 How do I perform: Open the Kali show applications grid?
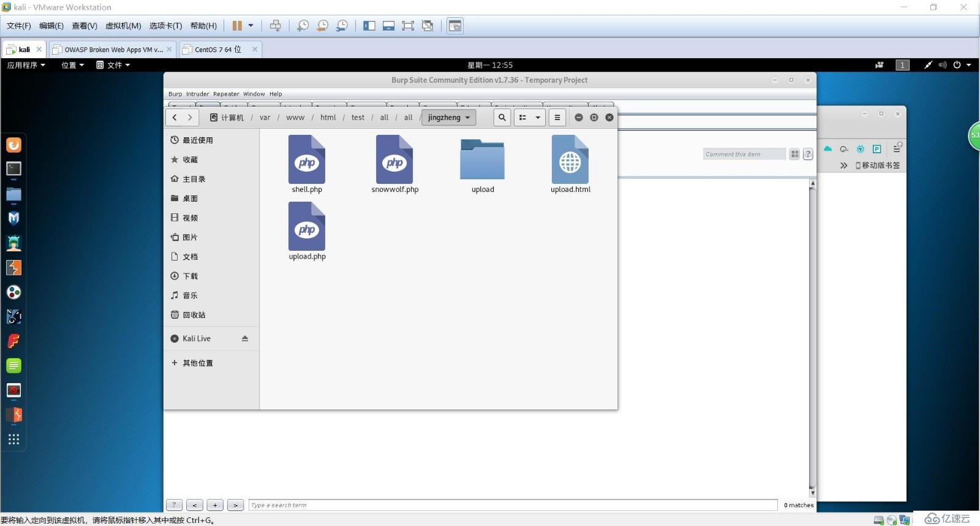pos(13,440)
